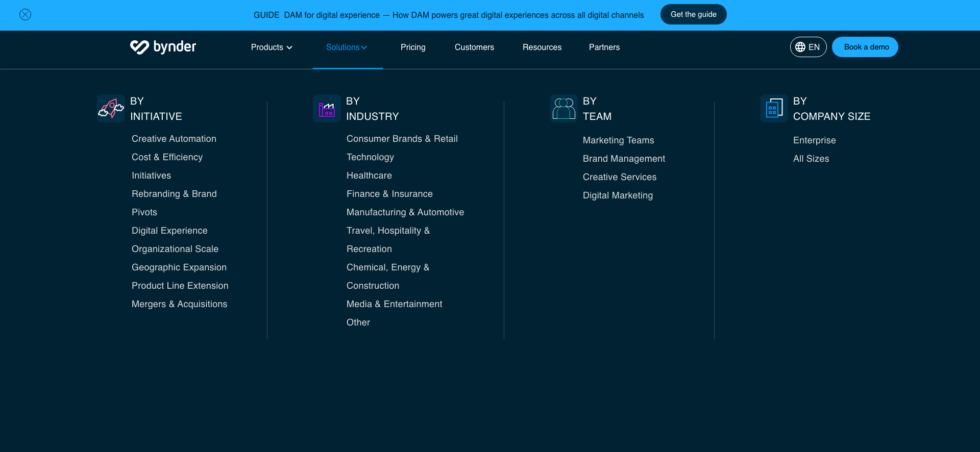Select Partners in the navigation bar

(604, 47)
